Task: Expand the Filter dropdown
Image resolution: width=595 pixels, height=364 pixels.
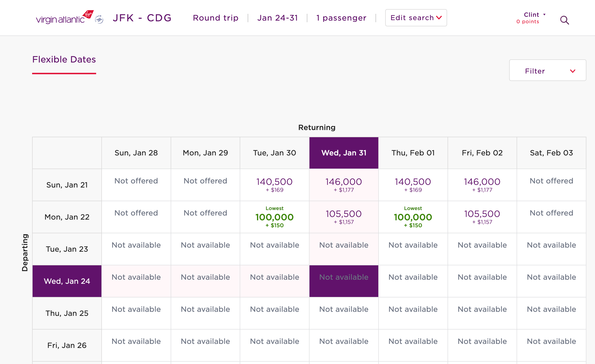Action: click(548, 70)
